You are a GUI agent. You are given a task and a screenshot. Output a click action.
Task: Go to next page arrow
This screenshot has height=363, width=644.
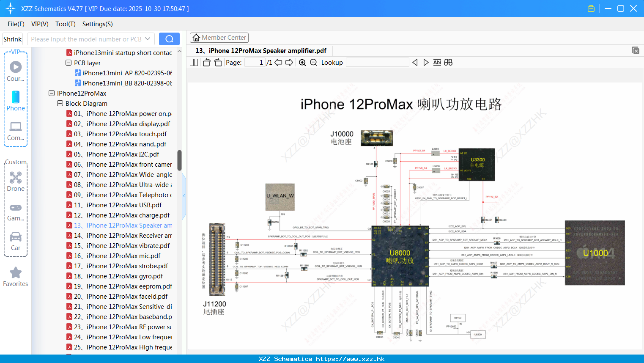[289, 62]
